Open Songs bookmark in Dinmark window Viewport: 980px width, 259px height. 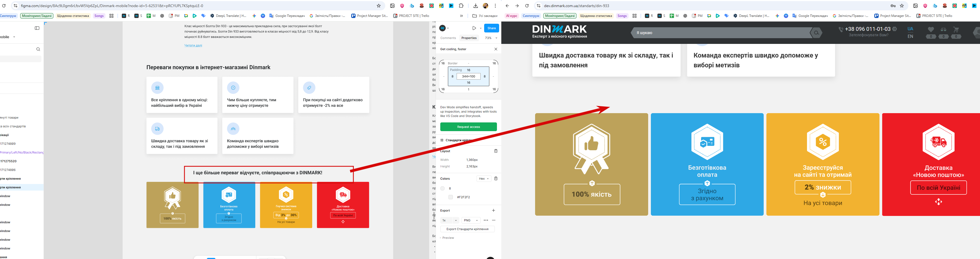click(x=622, y=16)
